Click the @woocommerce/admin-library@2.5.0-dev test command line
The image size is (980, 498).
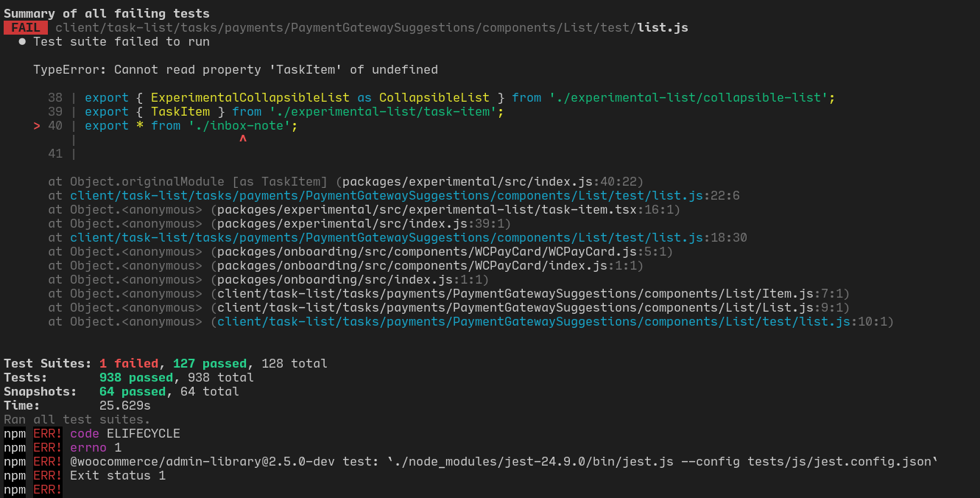tap(471, 461)
